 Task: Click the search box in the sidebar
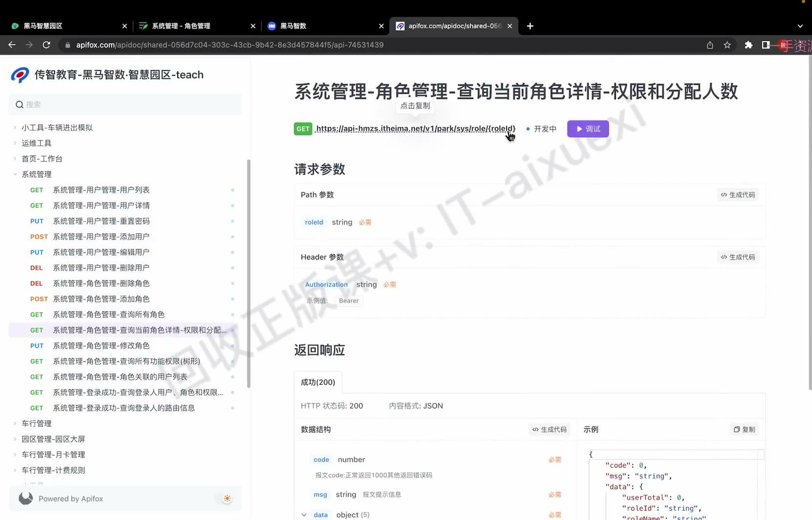(125, 104)
